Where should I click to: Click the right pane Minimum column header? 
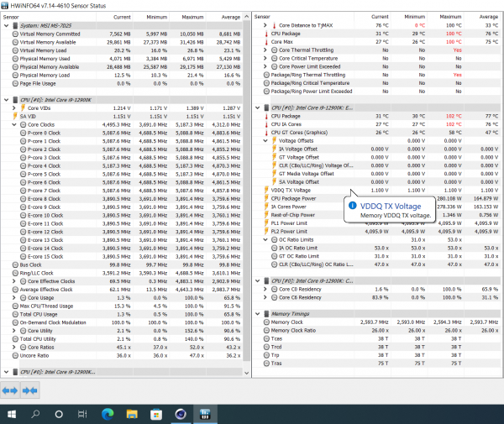pos(409,17)
